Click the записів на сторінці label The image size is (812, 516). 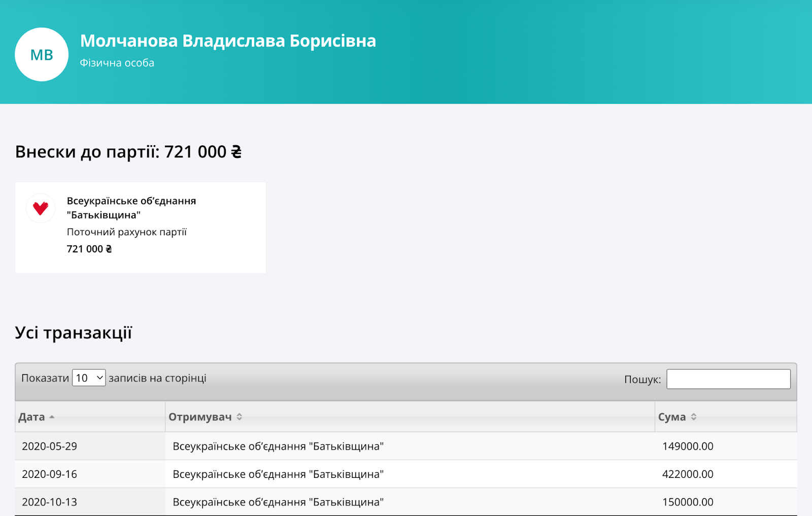(157, 378)
